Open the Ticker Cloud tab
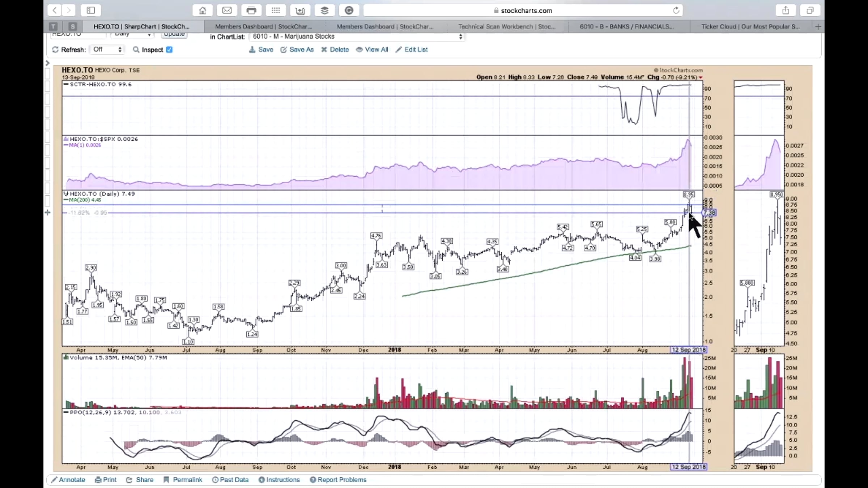The height and width of the screenshot is (488, 868). pyautogui.click(x=750, y=27)
